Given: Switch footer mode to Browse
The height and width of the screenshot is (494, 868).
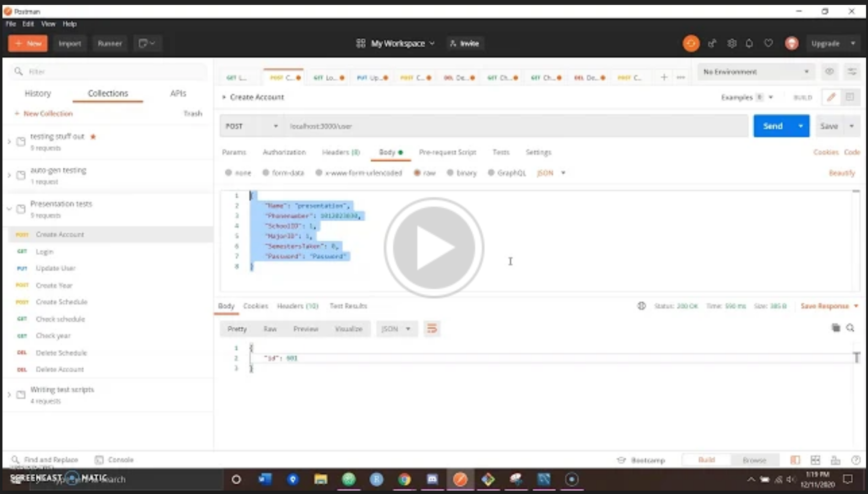Looking at the screenshot, I should tap(754, 460).
